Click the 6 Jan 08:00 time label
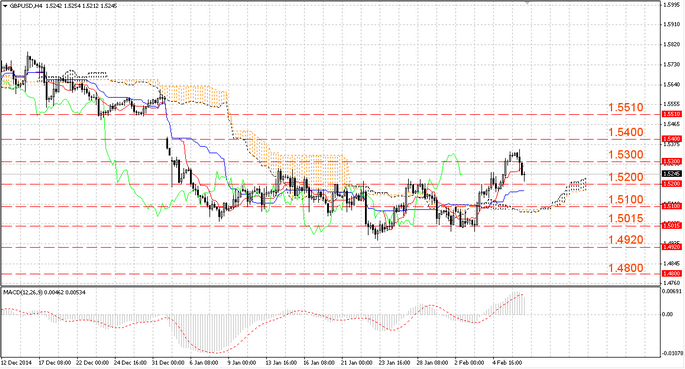This screenshot has height=369, width=685. click(x=205, y=363)
